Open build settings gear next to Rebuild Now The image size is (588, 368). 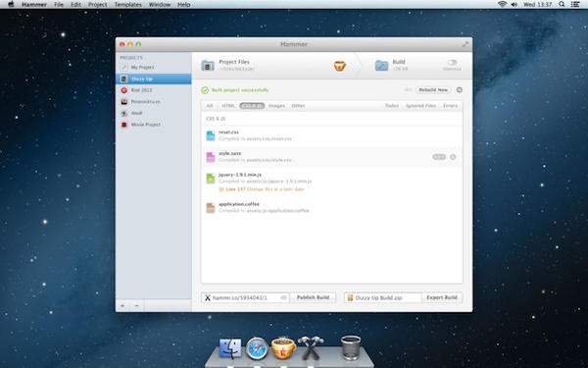point(460,89)
